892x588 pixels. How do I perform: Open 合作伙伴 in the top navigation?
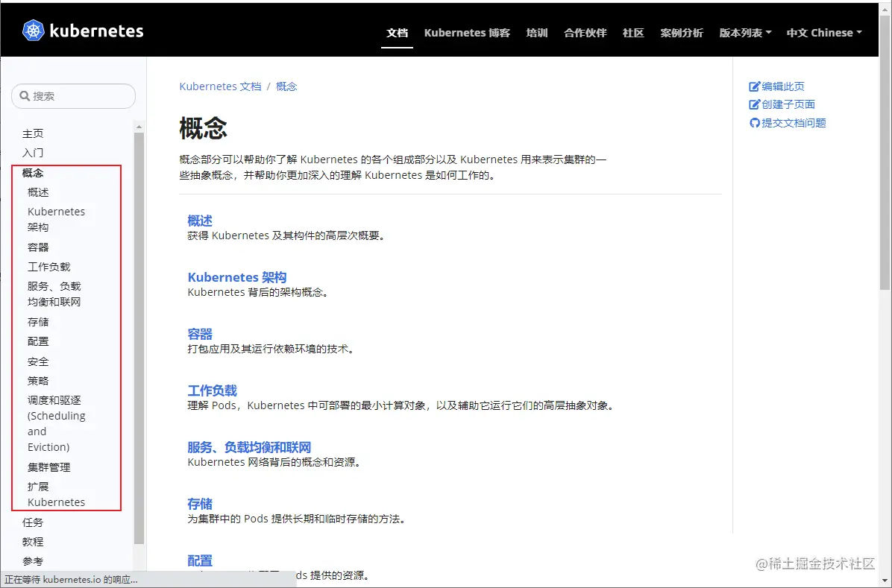585,33
